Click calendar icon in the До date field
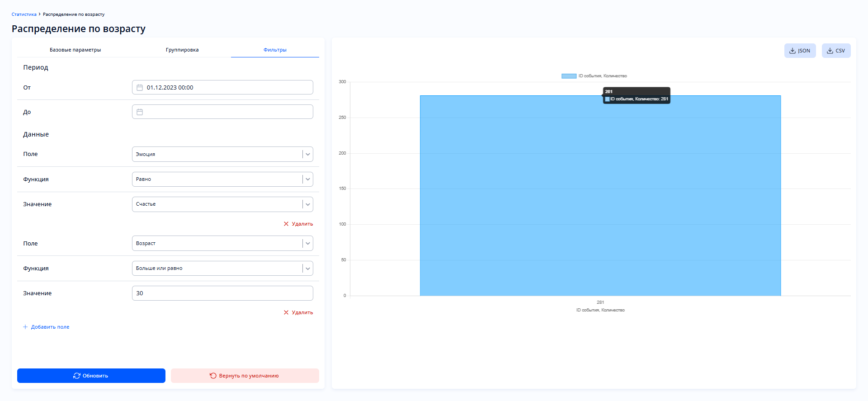Screen dimensions: 868x401 click(140, 112)
